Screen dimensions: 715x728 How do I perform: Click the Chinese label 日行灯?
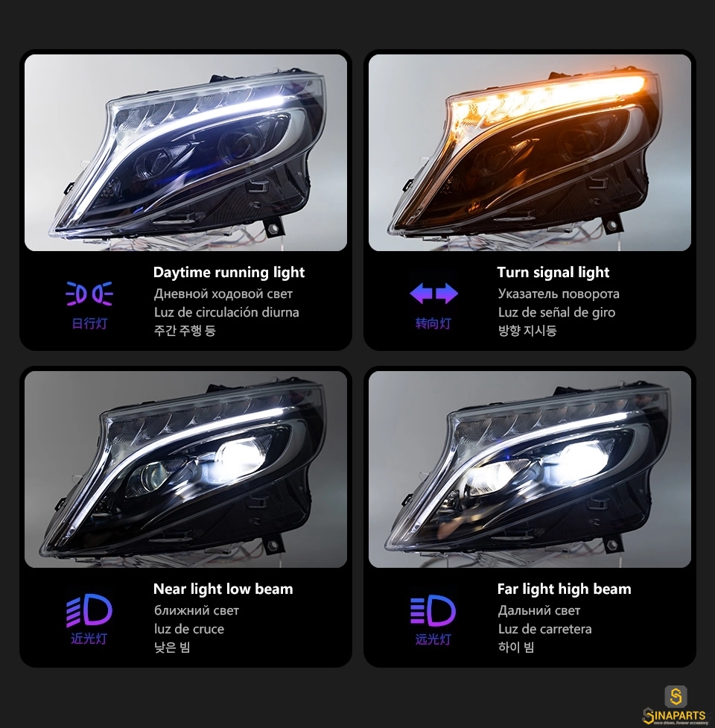click(x=89, y=323)
